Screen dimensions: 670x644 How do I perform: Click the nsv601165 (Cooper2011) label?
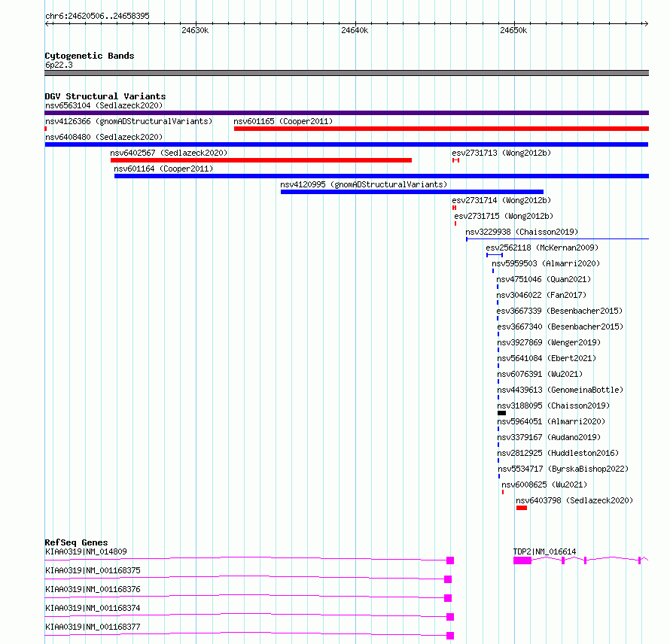coord(283,121)
